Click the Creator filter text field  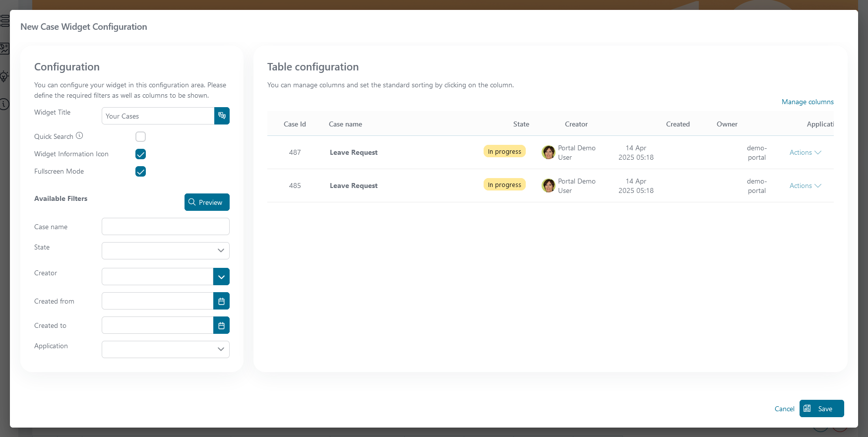(x=158, y=277)
